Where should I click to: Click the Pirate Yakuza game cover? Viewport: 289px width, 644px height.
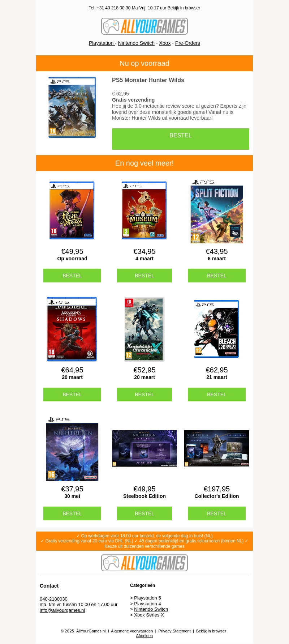72,210
